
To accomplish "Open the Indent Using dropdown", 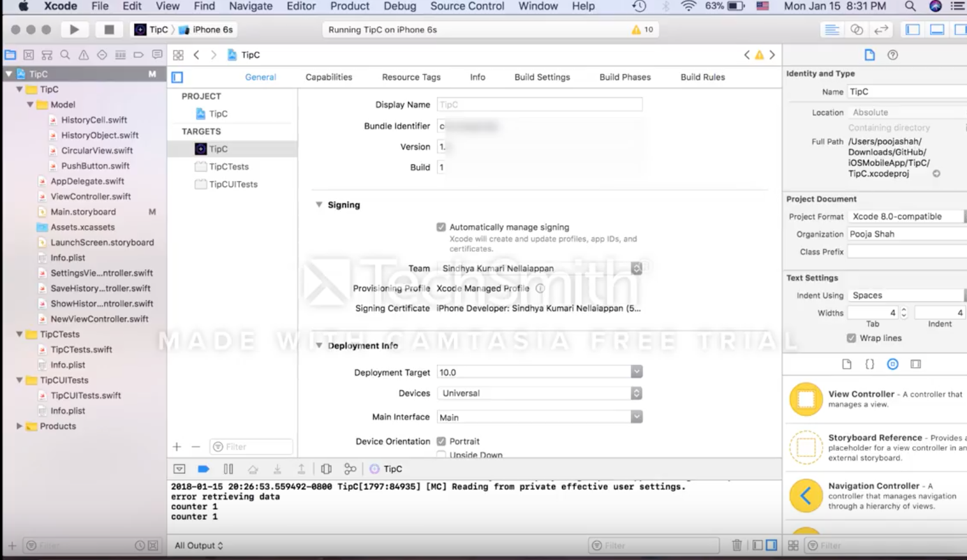I will tap(907, 295).
